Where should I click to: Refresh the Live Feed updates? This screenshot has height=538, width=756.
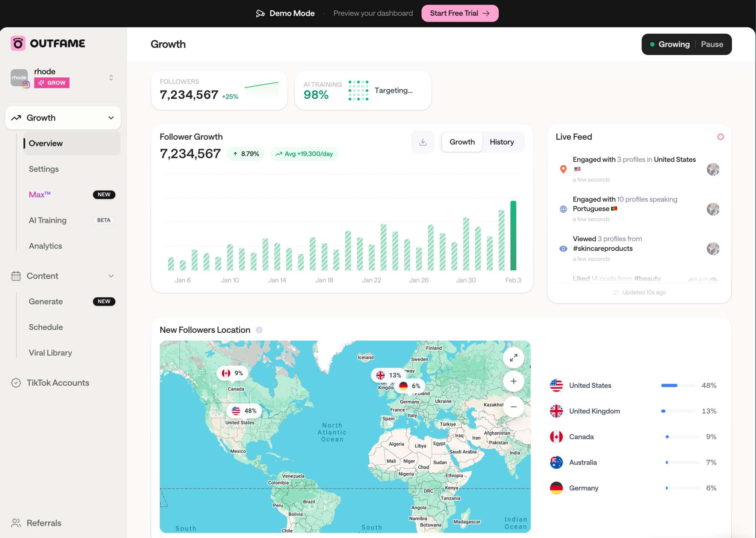(x=616, y=292)
